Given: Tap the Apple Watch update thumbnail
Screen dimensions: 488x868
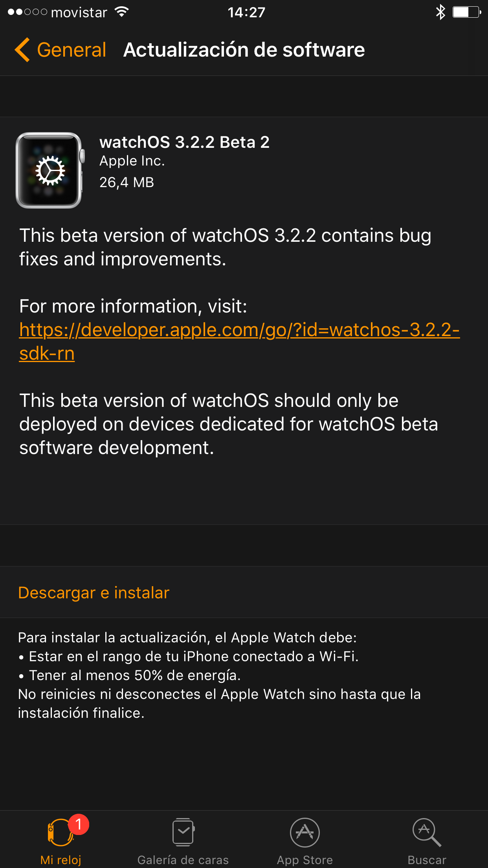Looking at the screenshot, I should click(x=50, y=170).
